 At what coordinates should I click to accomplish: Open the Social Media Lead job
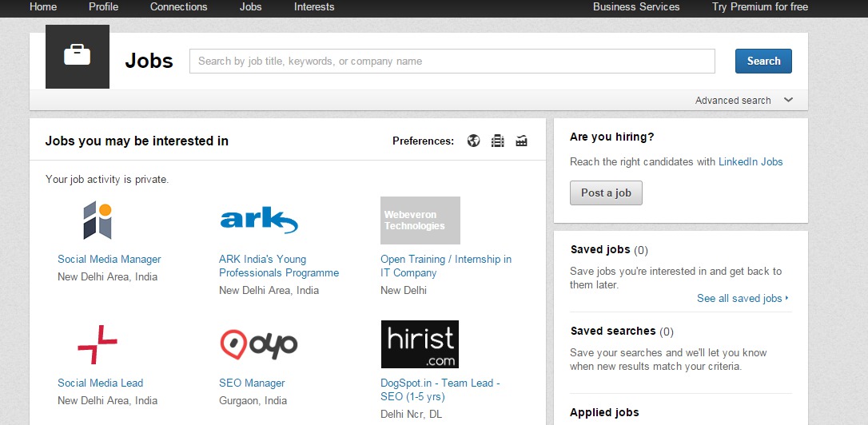tap(100, 383)
